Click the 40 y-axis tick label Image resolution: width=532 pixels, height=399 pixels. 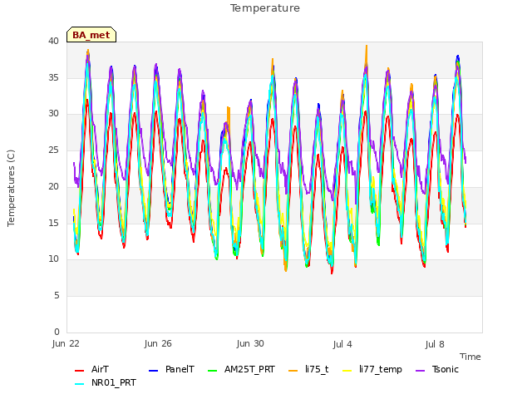[53, 41]
